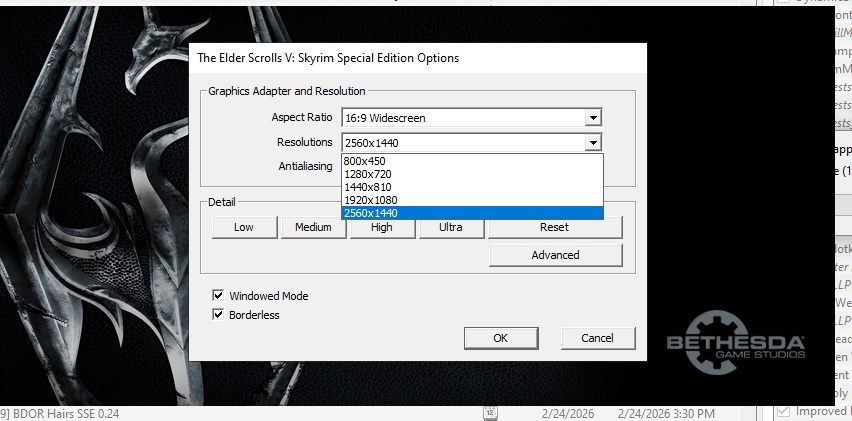Toggle the Improved plugin checkbox at bottom right
The height and width of the screenshot is (421, 852).
784,411
